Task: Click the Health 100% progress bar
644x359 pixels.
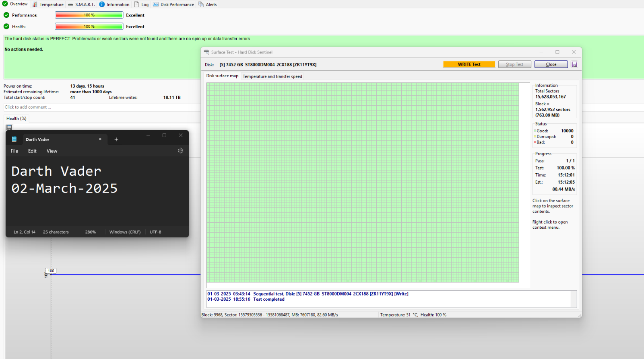Action: coord(89,27)
